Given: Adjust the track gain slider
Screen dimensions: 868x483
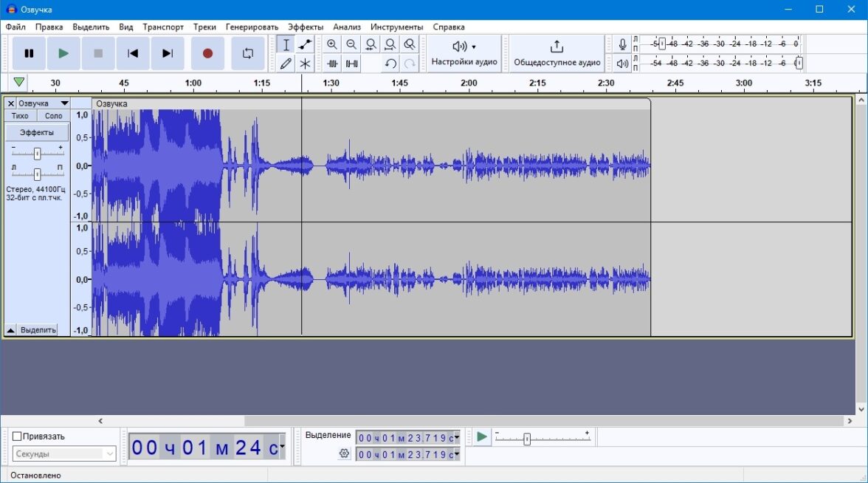Looking at the screenshot, I should click(x=37, y=154).
